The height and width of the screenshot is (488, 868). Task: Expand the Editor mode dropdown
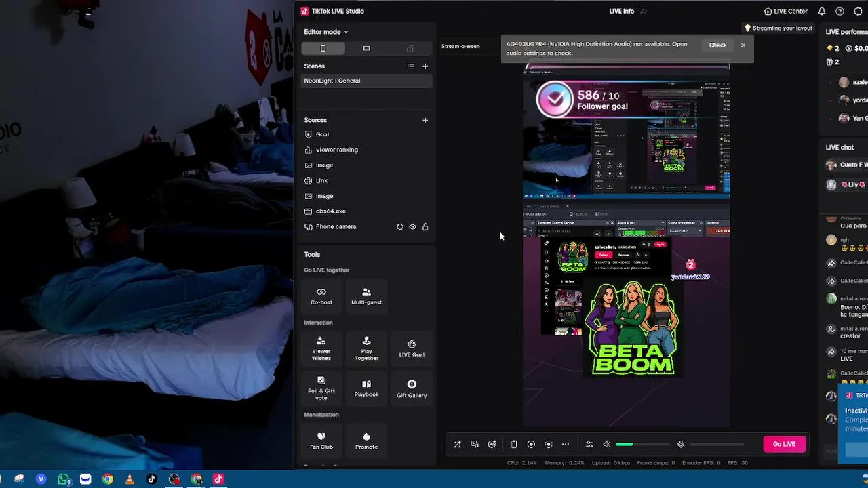pyautogui.click(x=325, y=32)
